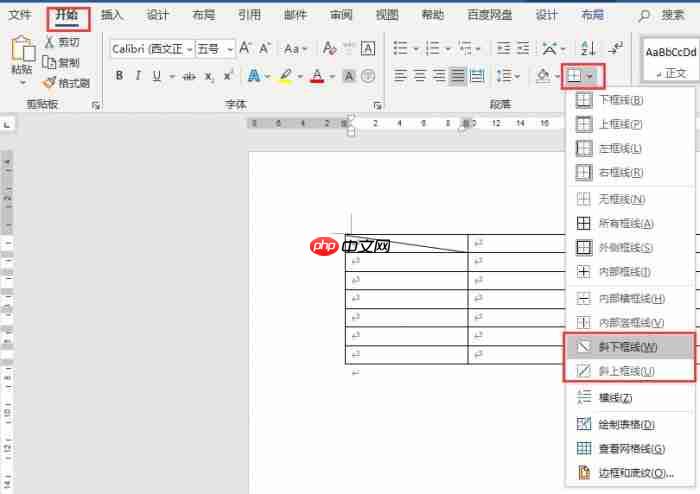Screen dimensions: 700x494
Task: Center align text
Action: [x=420, y=76]
